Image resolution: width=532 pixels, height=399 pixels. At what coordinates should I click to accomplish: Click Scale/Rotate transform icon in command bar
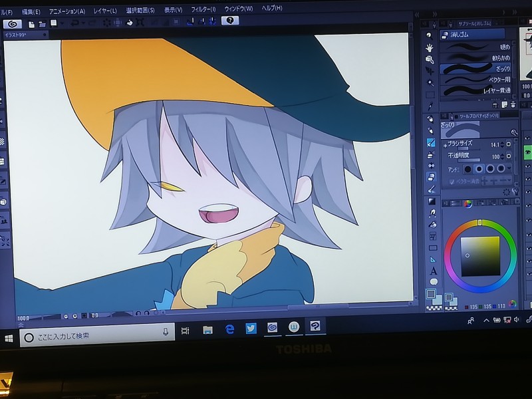pos(140,23)
